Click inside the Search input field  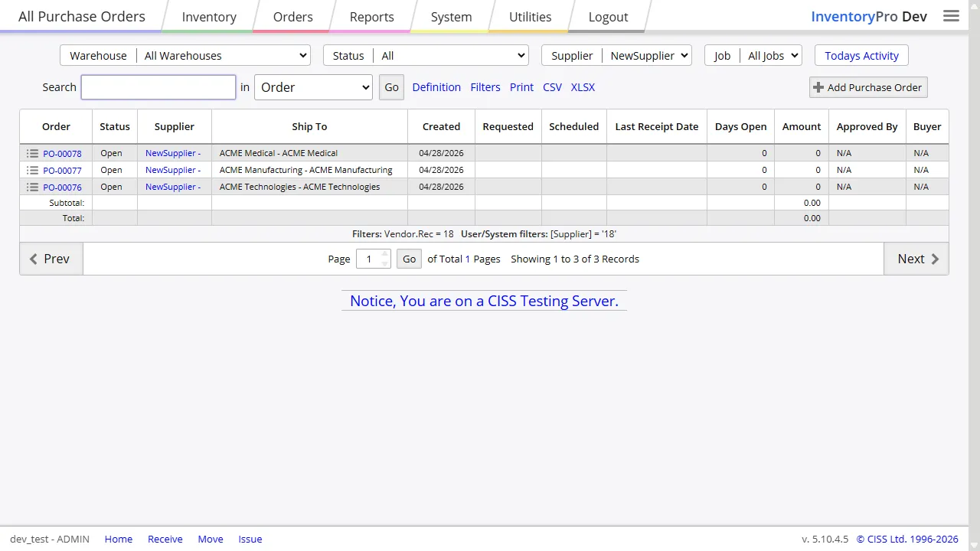coord(158,86)
